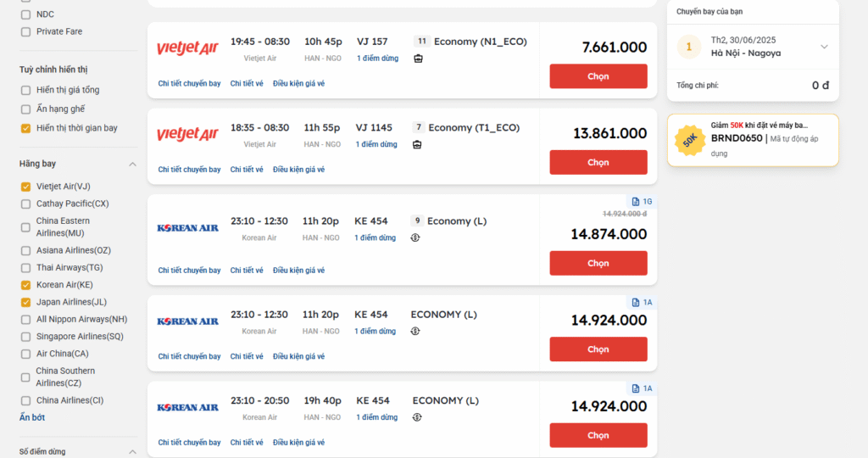
Task: Click the Korean Air logo on 14.874.000 flight
Action: (187, 228)
